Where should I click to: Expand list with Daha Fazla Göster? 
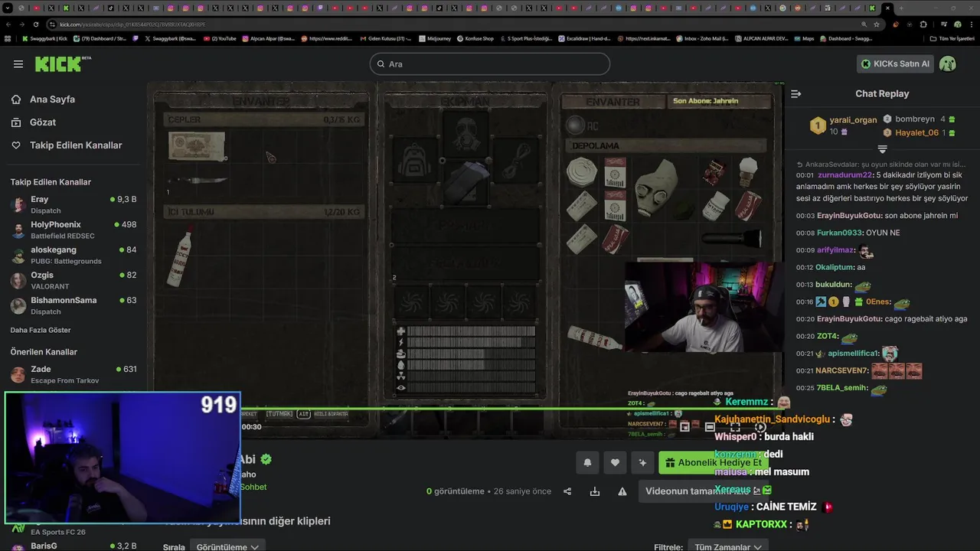click(41, 330)
